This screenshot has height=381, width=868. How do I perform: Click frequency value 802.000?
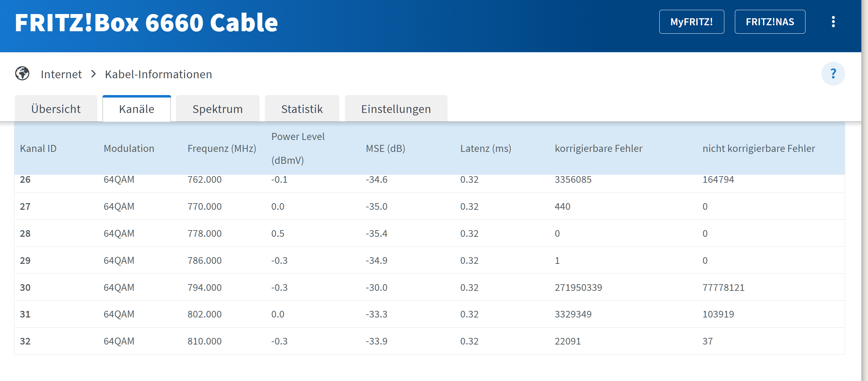click(x=204, y=314)
